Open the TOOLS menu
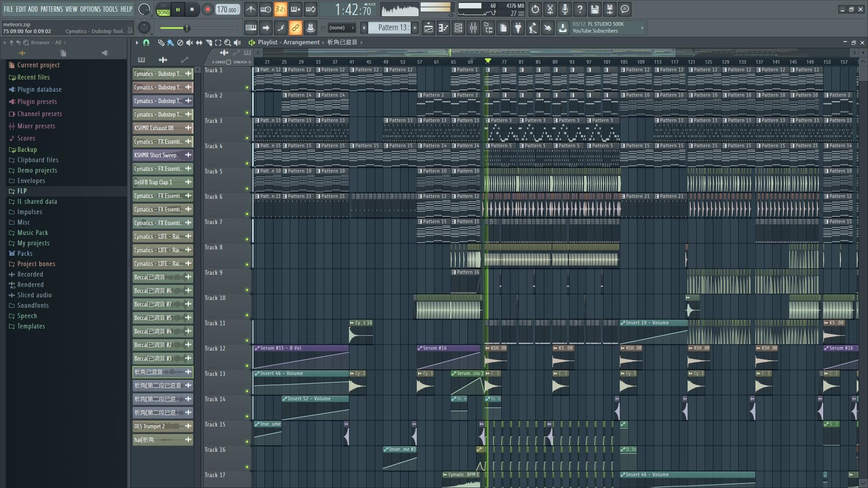The image size is (868, 488). tap(110, 9)
